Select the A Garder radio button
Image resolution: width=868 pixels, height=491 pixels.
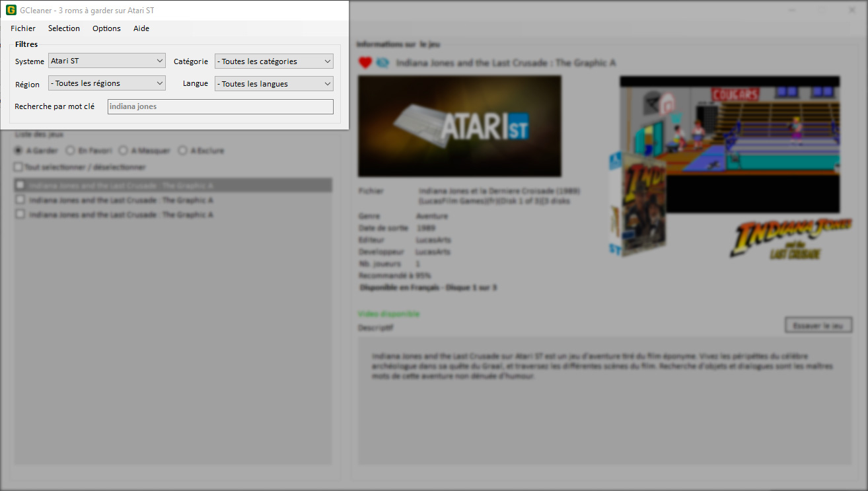pos(18,151)
